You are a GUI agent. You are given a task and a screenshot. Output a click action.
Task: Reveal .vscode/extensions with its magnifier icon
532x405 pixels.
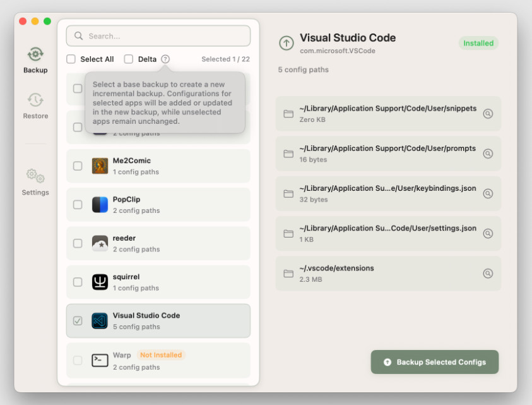click(488, 274)
